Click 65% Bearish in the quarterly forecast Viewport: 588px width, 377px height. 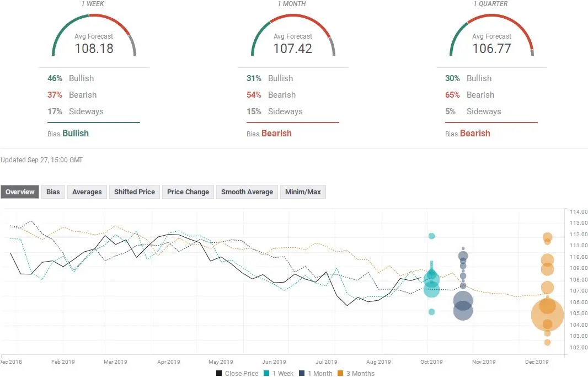click(470, 95)
